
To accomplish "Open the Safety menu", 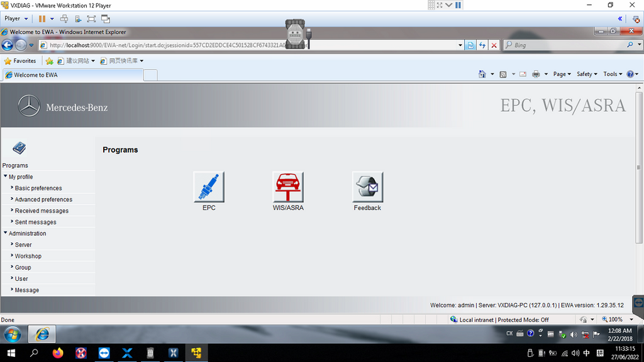I will (586, 74).
